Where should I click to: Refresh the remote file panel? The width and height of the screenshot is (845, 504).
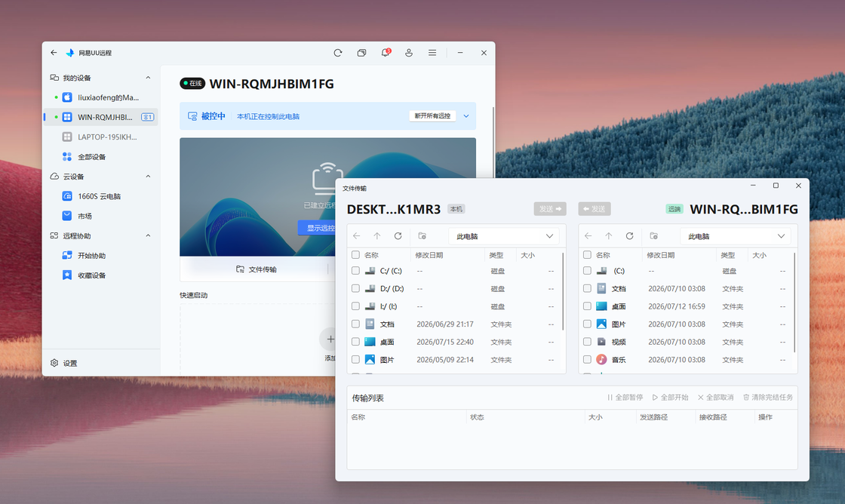click(629, 236)
